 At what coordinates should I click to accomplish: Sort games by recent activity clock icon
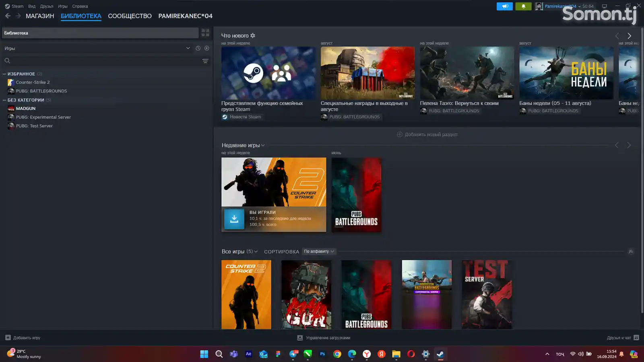pos(198,48)
